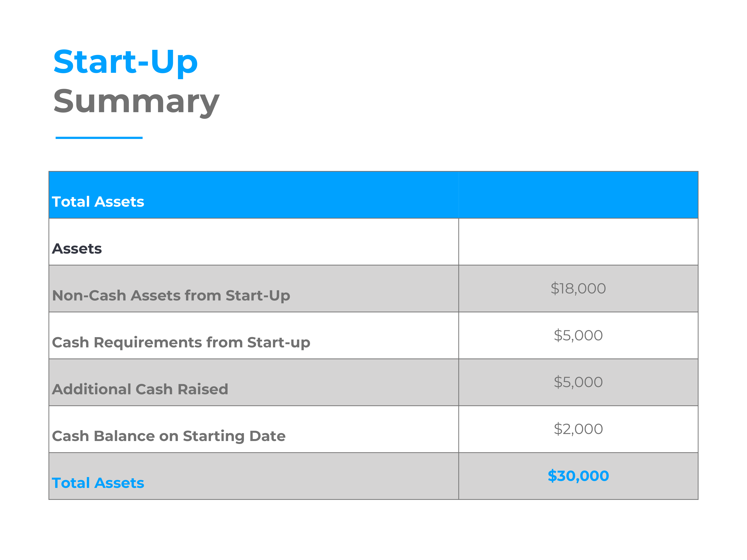Click the empty cell beside Assets
Screen dimensions: 747x560
tap(578, 242)
